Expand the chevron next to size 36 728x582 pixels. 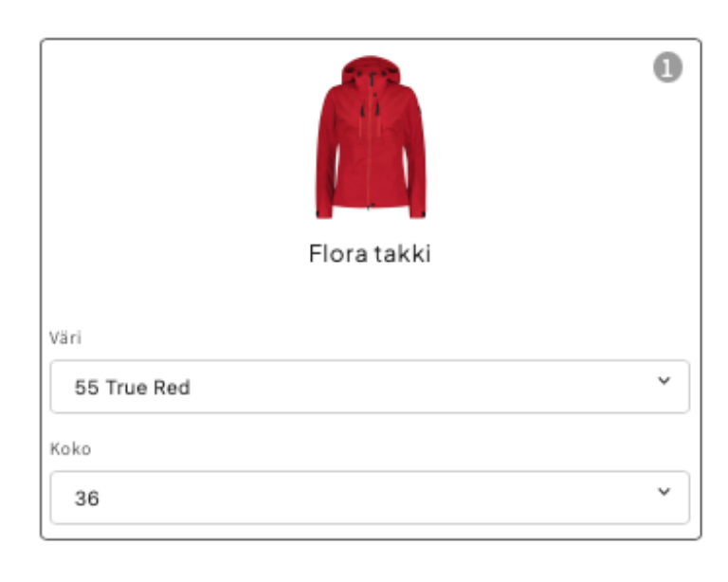point(664,492)
